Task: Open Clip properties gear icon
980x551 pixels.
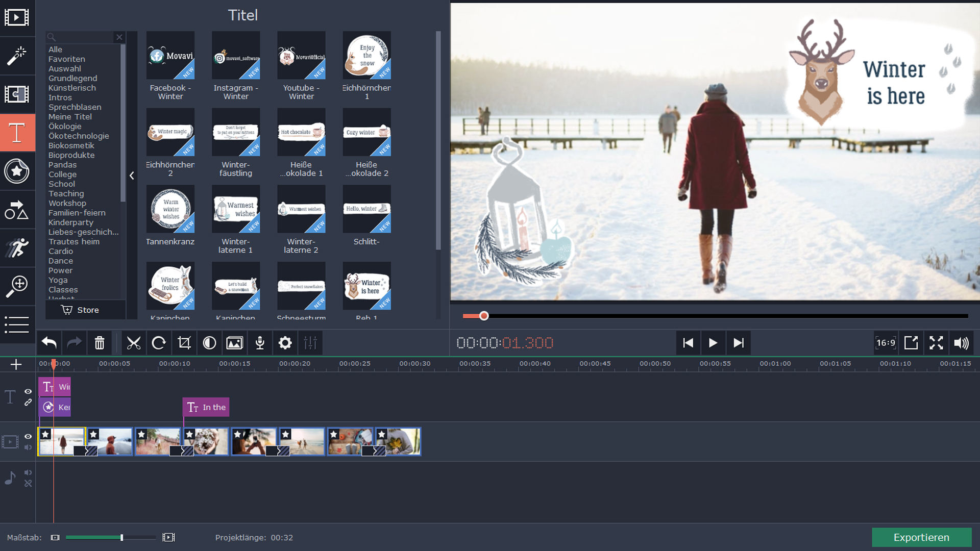Action: (x=285, y=343)
